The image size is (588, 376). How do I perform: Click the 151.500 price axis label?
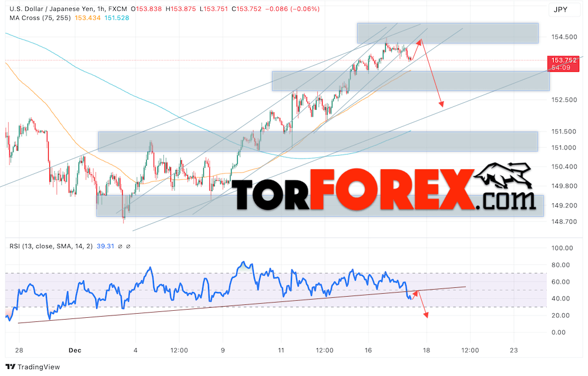point(564,132)
